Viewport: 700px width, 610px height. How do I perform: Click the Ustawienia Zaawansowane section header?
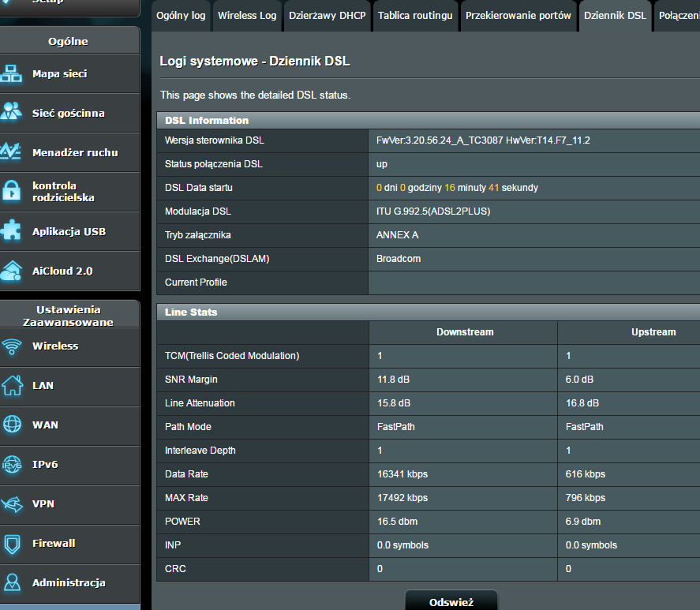(x=69, y=316)
